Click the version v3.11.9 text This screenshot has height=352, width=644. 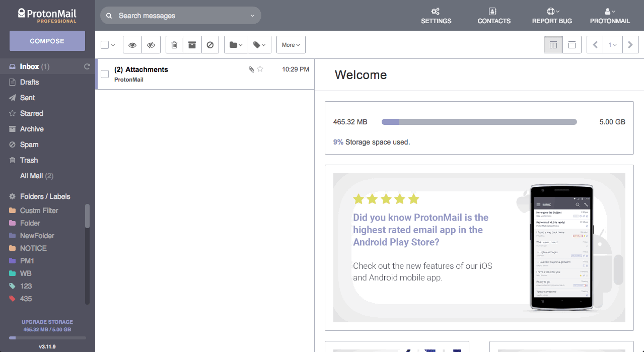(x=47, y=347)
